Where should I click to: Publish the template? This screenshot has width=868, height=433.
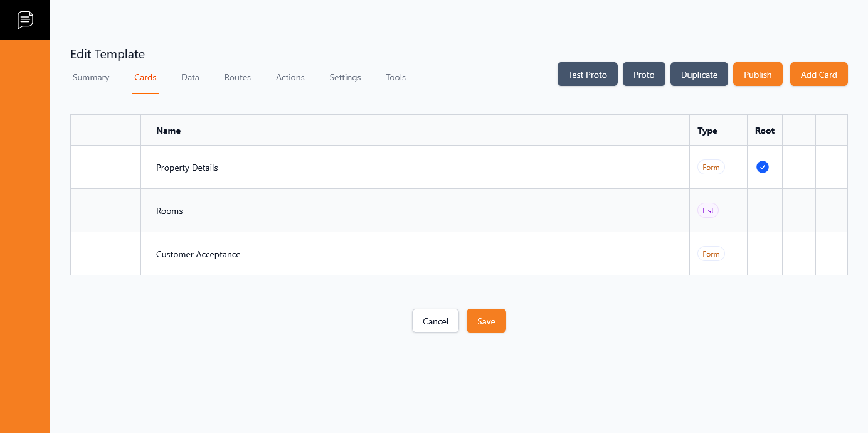[758, 74]
